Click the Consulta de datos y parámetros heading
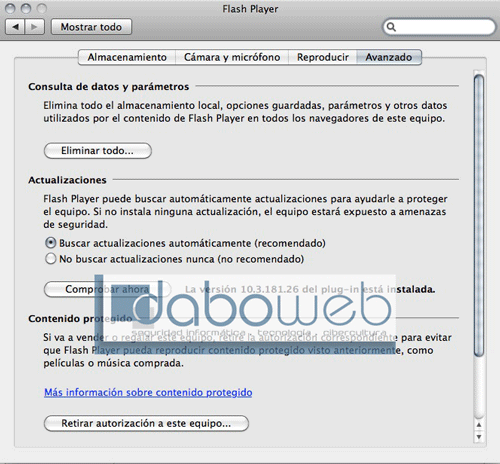500x464 pixels. (x=109, y=87)
